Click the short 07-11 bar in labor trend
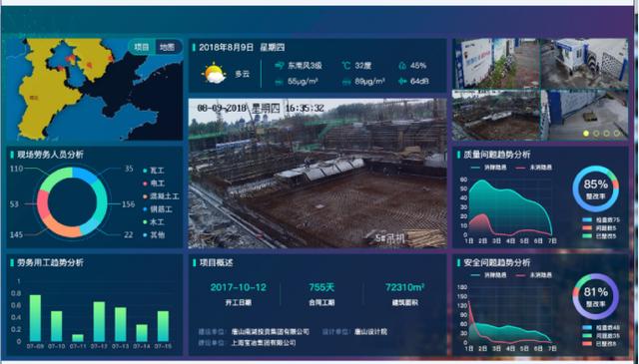This screenshot has height=364, width=639. [78, 338]
